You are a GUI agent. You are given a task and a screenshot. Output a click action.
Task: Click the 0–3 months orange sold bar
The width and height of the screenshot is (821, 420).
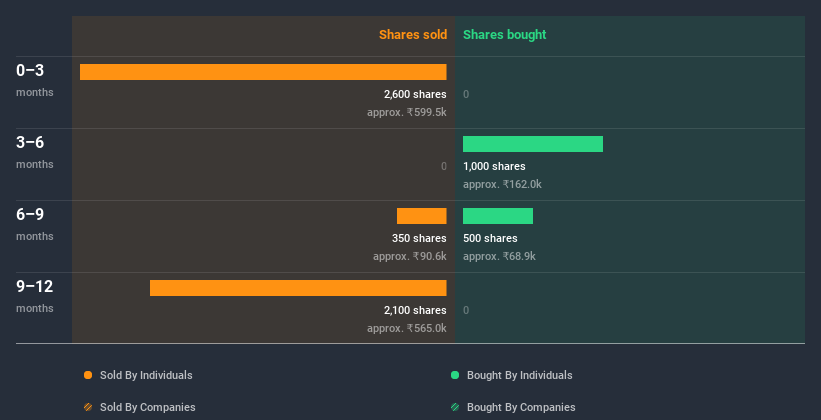pyautogui.click(x=263, y=72)
